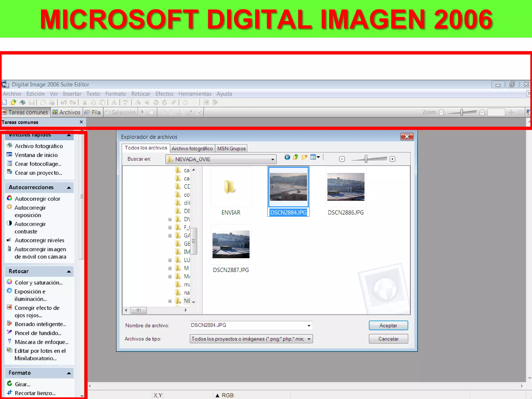The image size is (532, 399).
Task: Click the Girar rotate icon in Formato
Action: tap(10, 383)
